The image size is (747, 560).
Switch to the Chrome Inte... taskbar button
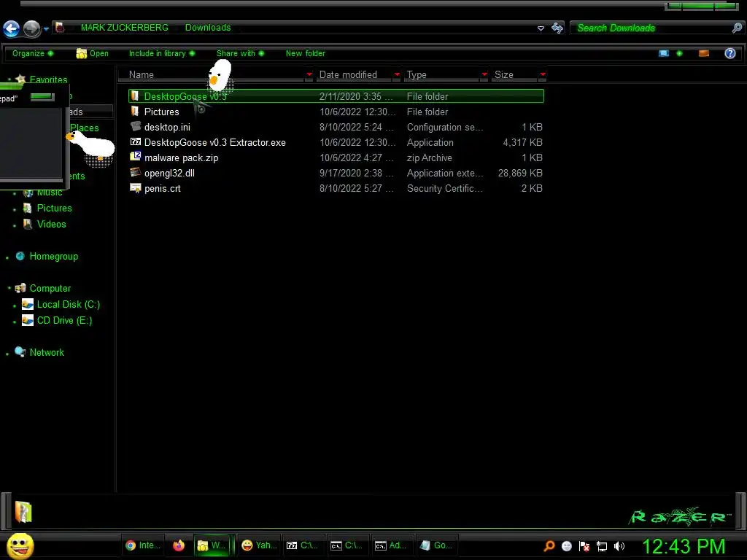[142, 545]
